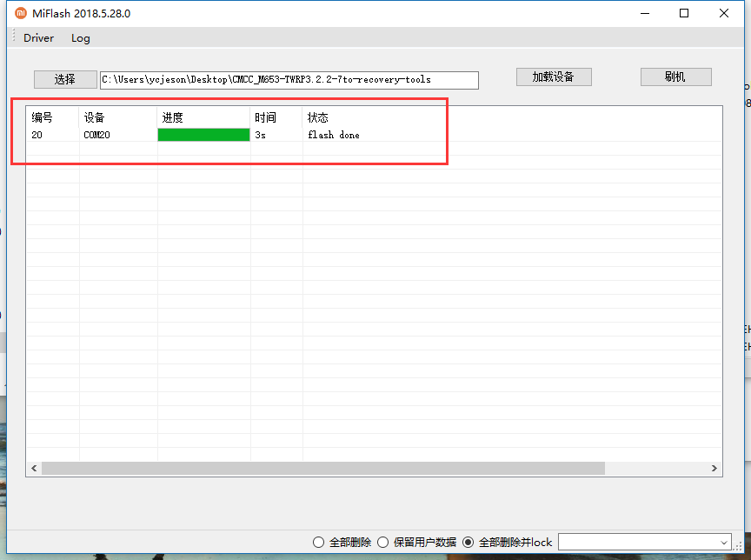Select the 全部删除并lock radio option
The height and width of the screenshot is (560, 751).
(x=469, y=543)
